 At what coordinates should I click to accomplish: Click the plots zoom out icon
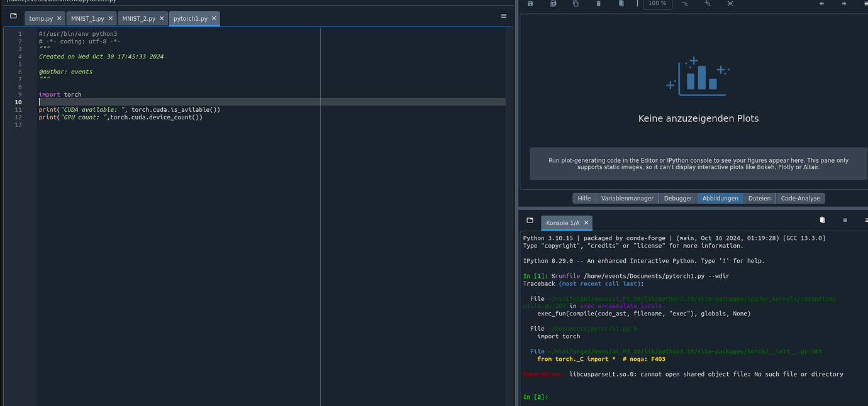coord(685,4)
